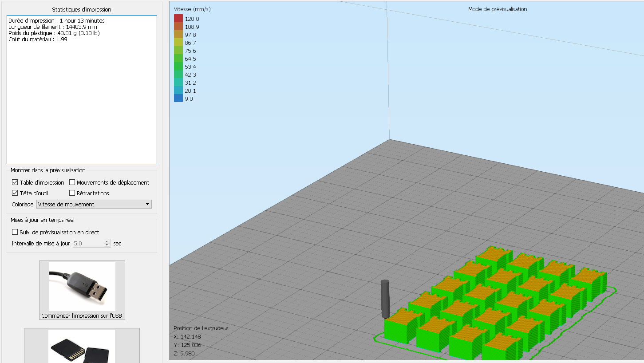This screenshot has height=363, width=644.
Task: Click the Statistiques d'impression heading
Action: [x=82, y=9]
